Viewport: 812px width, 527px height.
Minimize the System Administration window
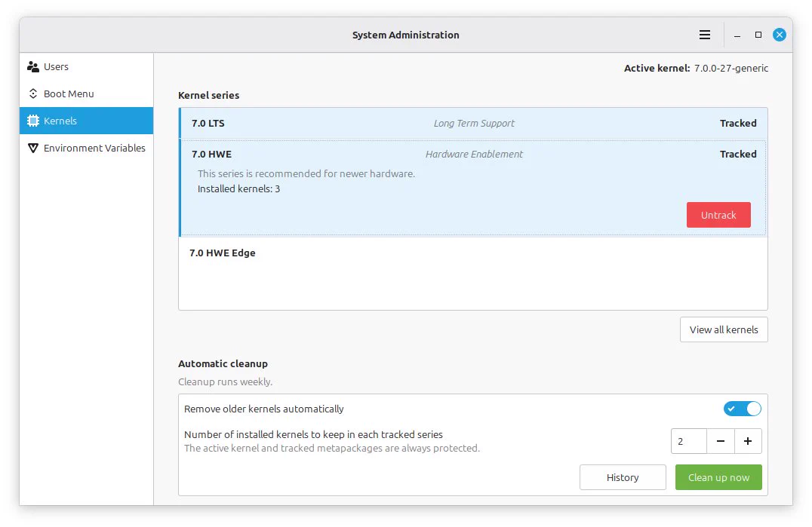click(x=737, y=35)
